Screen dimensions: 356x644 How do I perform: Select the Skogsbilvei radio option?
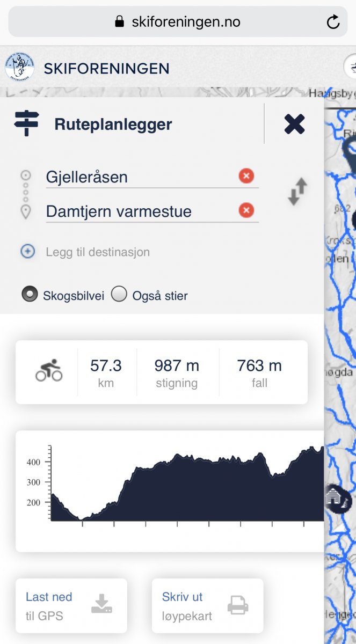click(30, 295)
